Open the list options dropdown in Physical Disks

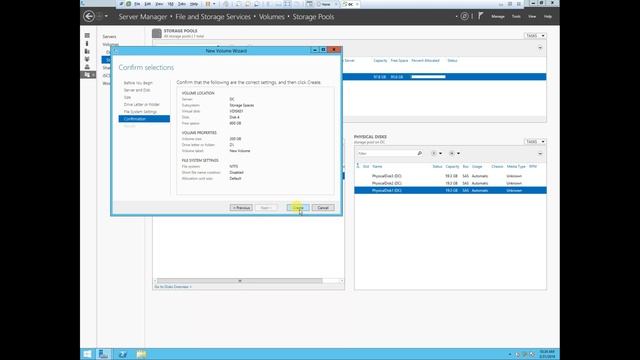point(436,153)
